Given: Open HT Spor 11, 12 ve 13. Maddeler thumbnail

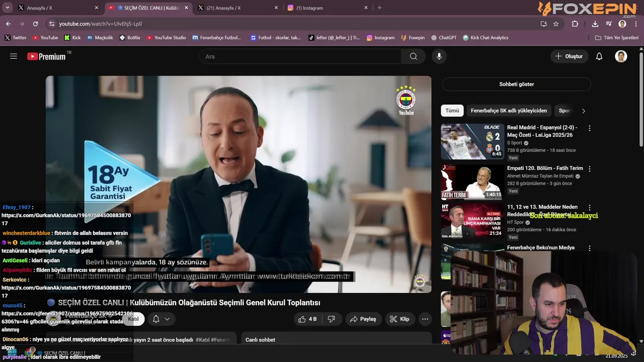Looking at the screenshot, I should pos(472,221).
